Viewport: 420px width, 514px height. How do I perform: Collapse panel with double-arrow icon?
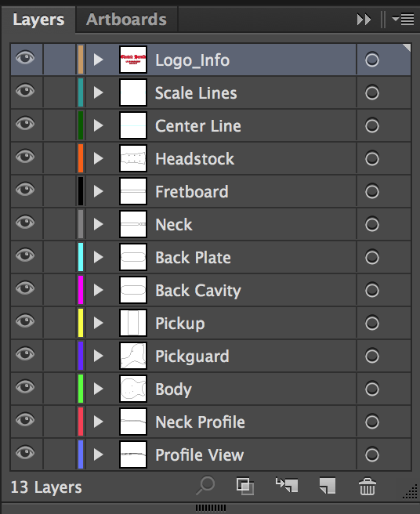[x=364, y=20]
